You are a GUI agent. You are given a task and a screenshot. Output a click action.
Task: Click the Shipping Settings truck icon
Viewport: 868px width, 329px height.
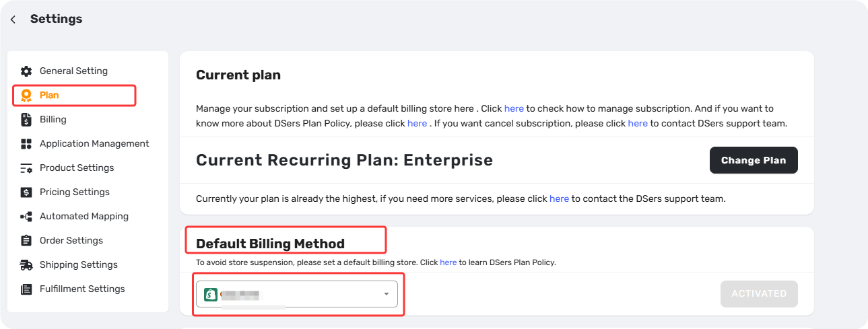26,265
